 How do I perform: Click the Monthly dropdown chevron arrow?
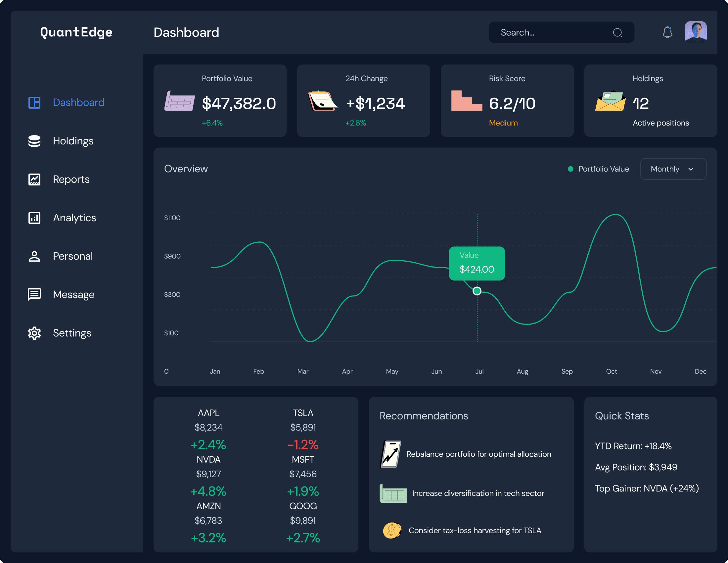691,169
